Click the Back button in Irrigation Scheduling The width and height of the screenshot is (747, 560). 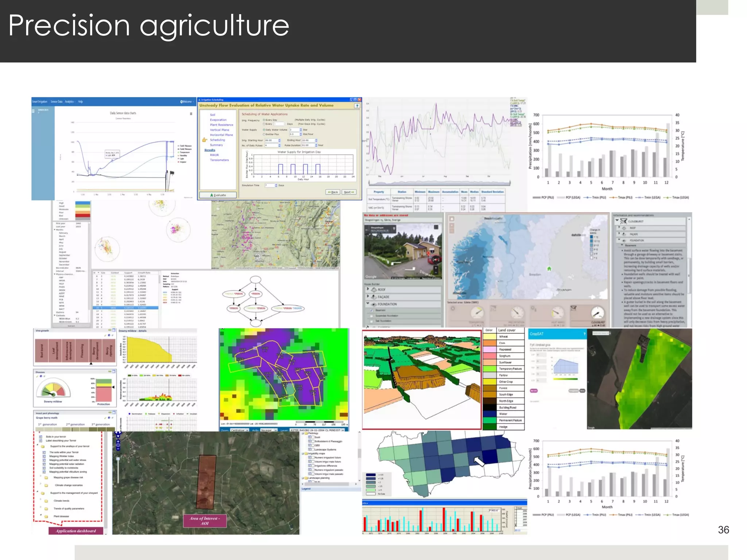[333, 192]
